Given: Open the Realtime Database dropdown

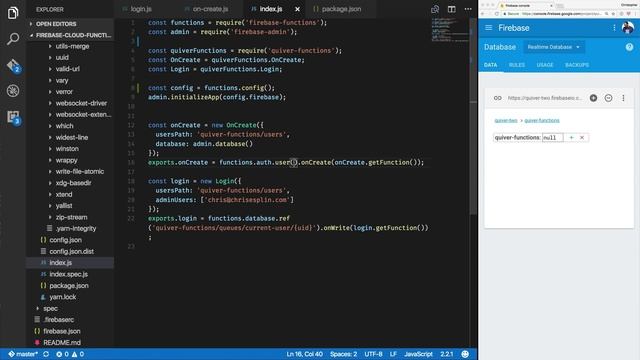Looking at the screenshot, I should (x=553, y=47).
